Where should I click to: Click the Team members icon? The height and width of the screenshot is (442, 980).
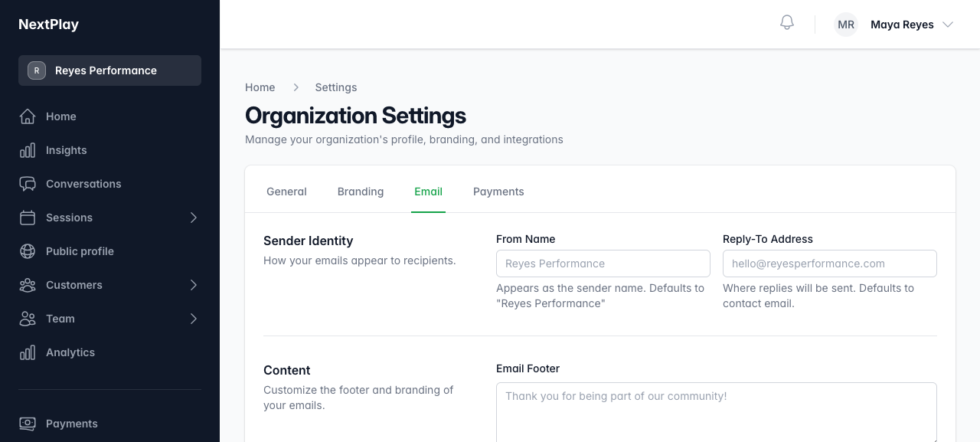click(x=28, y=319)
